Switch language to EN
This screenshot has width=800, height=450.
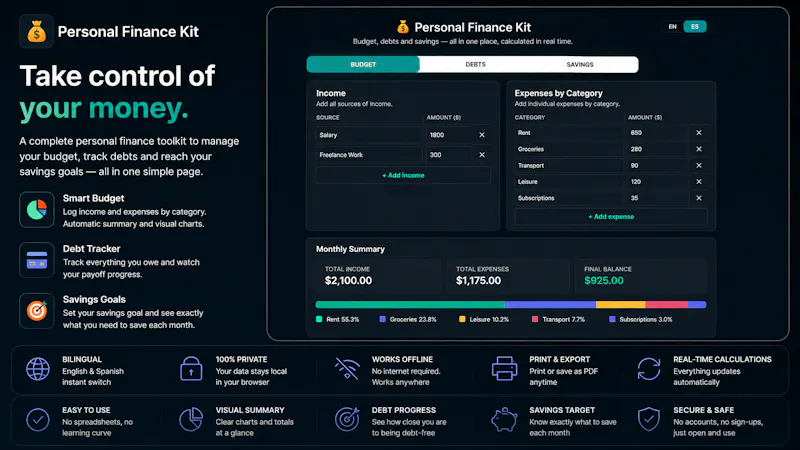(672, 27)
